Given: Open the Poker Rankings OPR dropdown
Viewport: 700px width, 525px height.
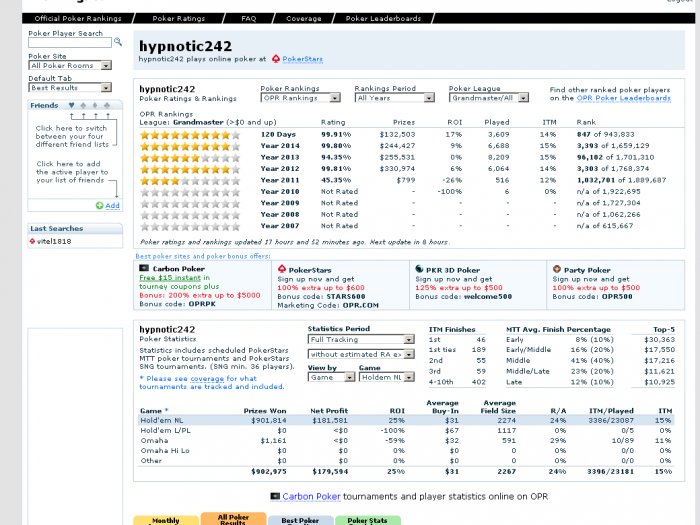Looking at the screenshot, I should coord(300,97).
